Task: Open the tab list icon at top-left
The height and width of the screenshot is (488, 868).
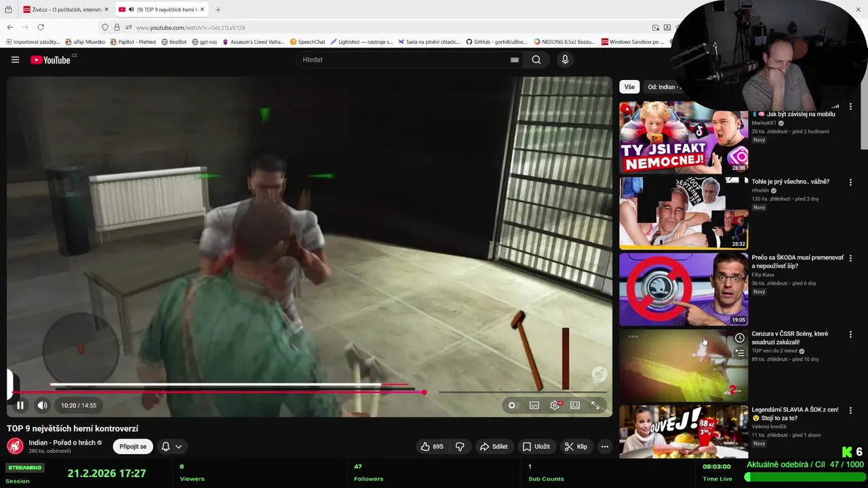Action: point(8,9)
